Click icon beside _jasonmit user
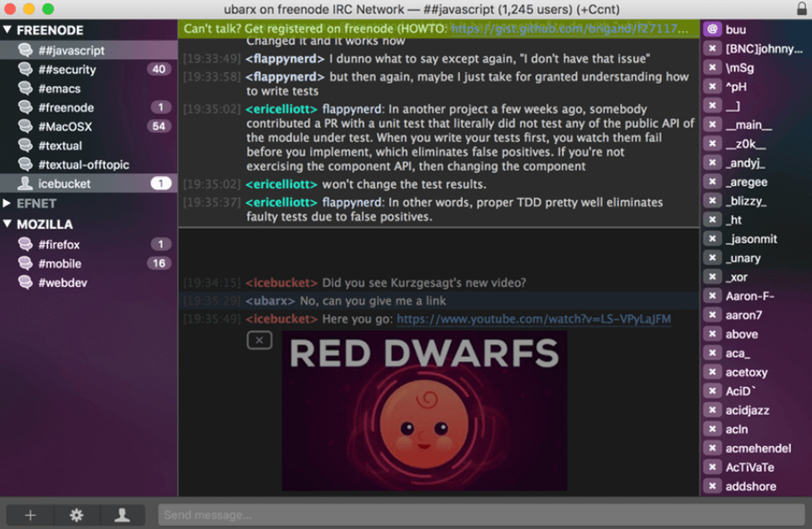This screenshot has width=812, height=529. coord(713,239)
